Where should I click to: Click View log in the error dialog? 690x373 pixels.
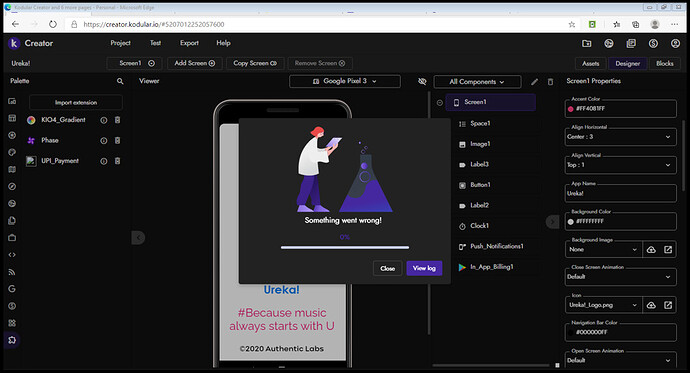coord(424,268)
